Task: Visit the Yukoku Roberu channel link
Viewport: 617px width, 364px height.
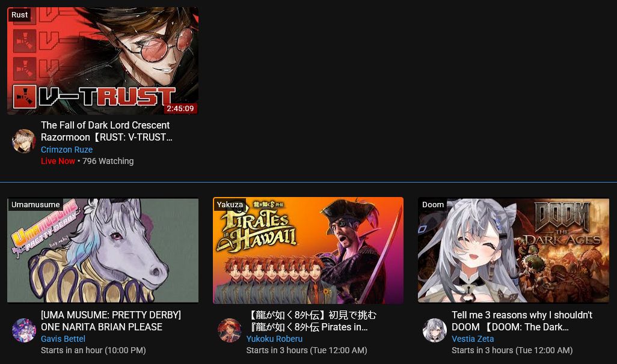Action: click(x=274, y=339)
